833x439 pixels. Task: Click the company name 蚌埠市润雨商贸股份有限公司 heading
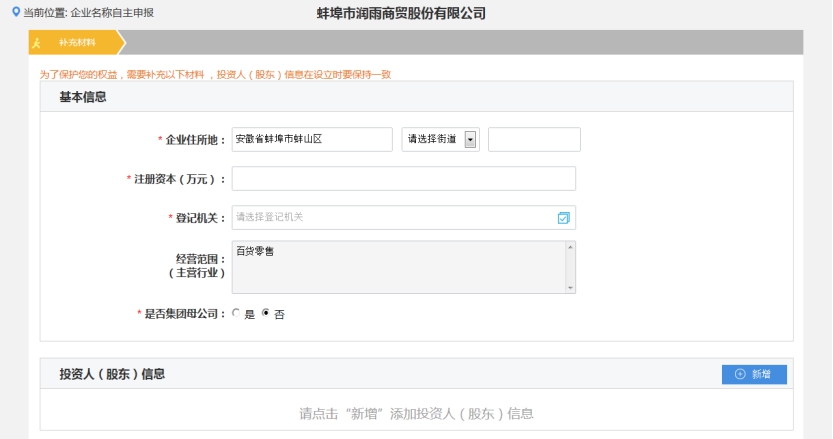tap(400, 14)
